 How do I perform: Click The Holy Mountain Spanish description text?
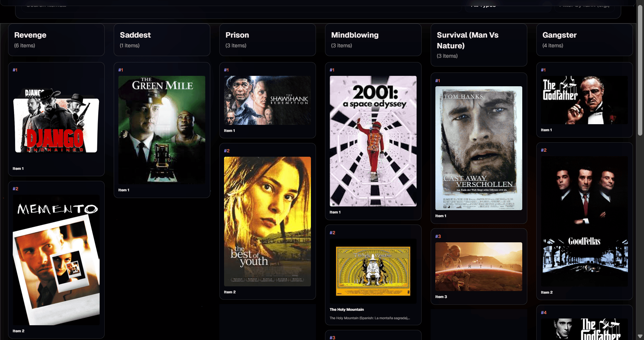370,318
